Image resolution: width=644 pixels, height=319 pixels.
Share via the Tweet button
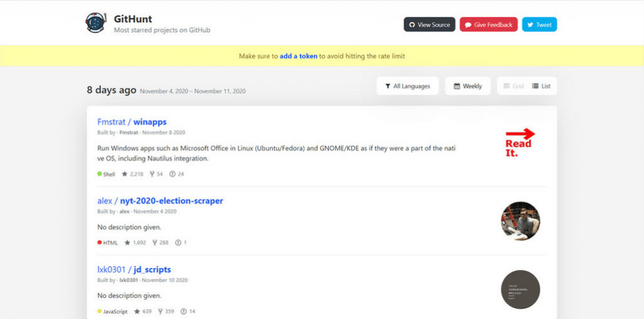(539, 25)
